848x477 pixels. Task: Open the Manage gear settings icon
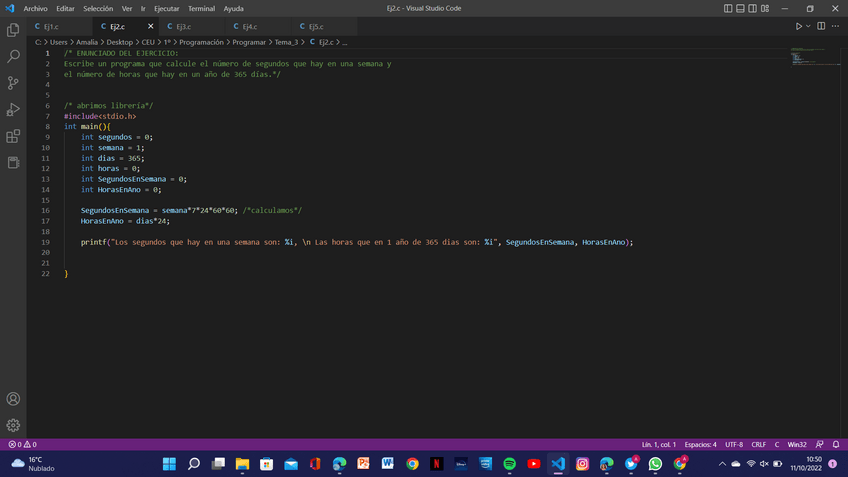[13, 426]
